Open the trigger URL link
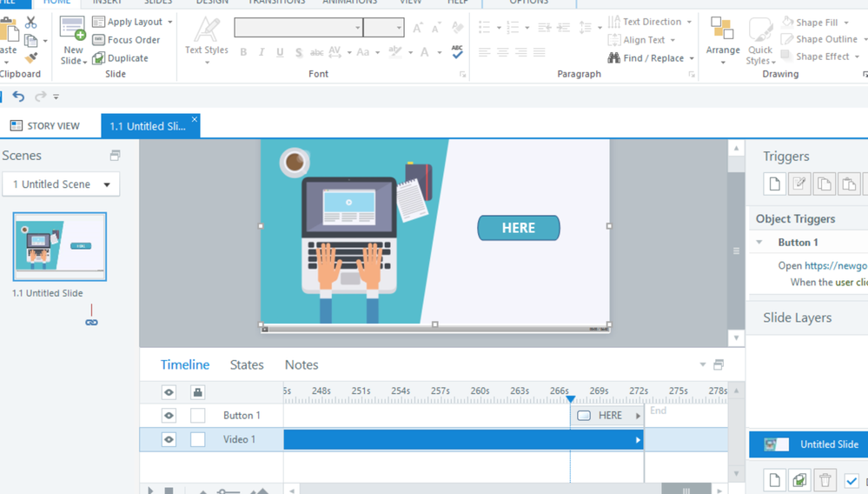 (x=835, y=265)
